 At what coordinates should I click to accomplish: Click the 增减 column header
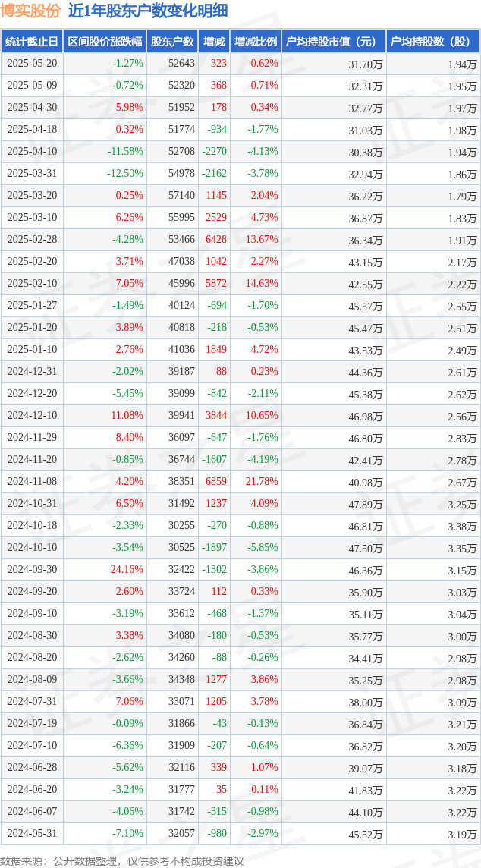pos(214,42)
